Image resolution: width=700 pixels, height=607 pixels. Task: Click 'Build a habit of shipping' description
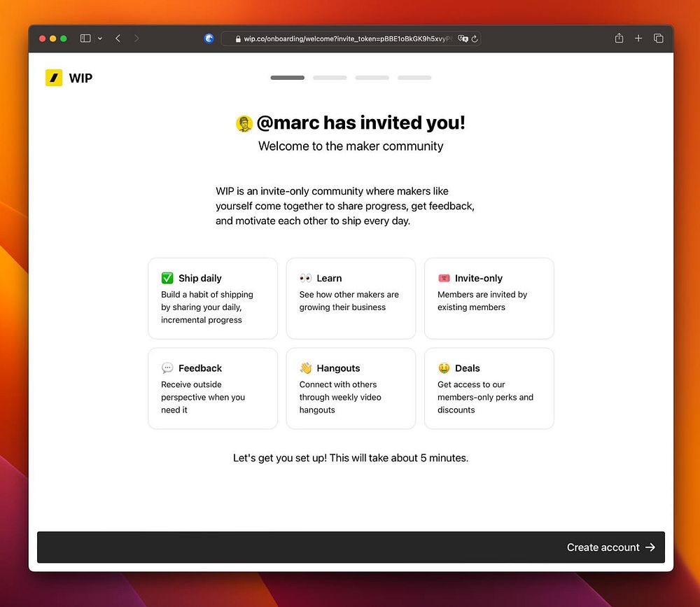(207, 307)
